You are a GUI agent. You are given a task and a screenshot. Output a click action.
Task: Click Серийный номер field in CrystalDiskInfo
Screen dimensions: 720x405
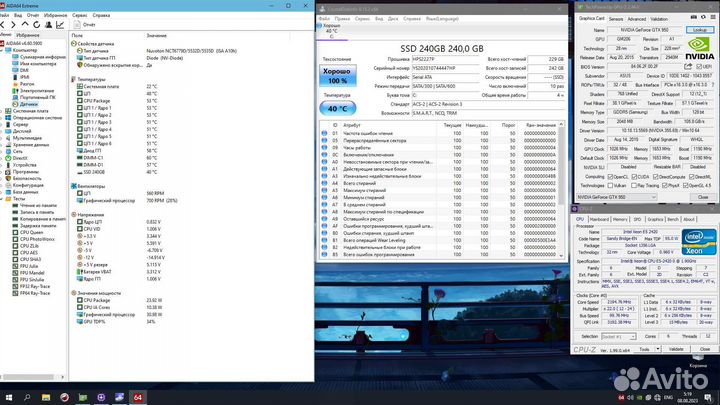(x=444, y=68)
